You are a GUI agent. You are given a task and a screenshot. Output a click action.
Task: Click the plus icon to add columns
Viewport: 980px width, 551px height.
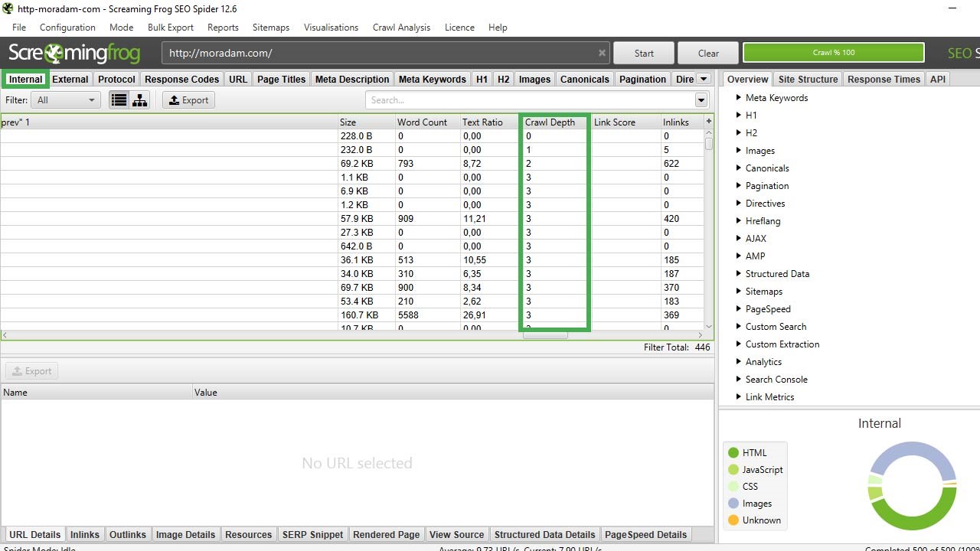pos(709,122)
